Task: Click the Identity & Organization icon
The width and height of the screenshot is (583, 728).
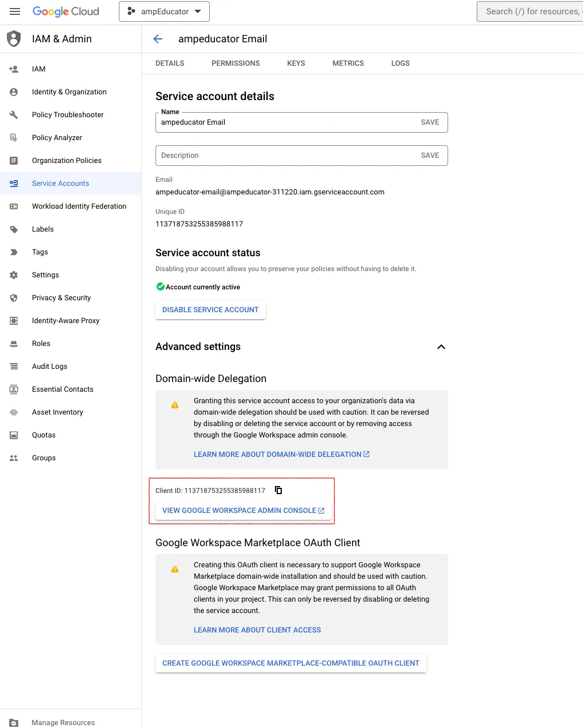Action: (14, 92)
